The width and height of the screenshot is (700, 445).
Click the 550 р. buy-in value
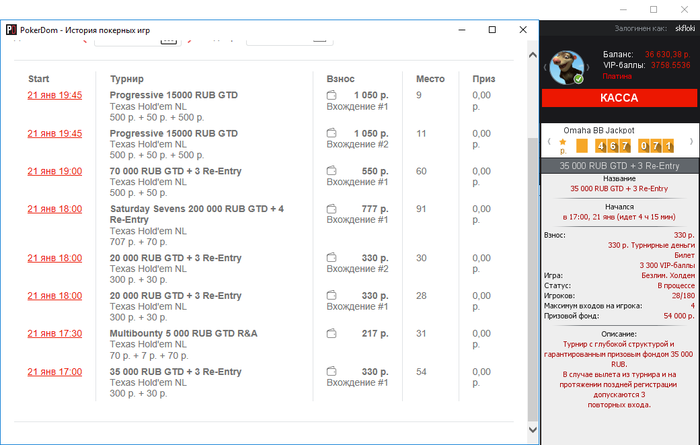(x=375, y=171)
